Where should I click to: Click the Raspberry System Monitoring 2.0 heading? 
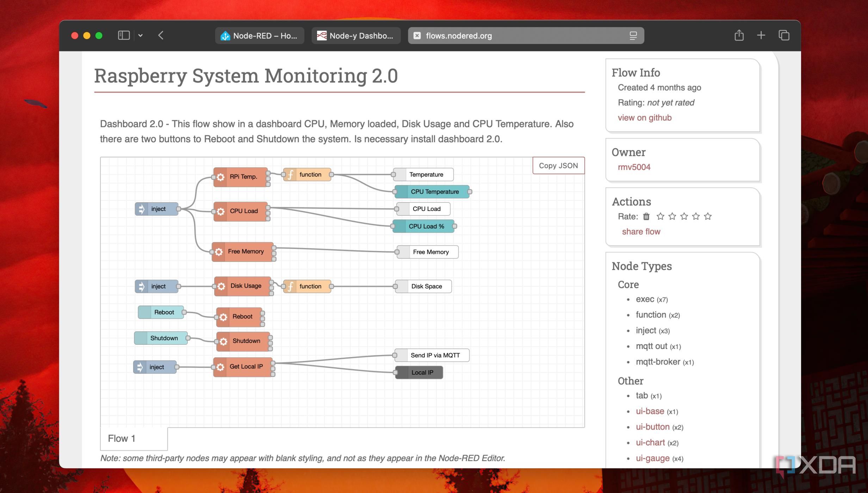pyautogui.click(x=246, y=76)
